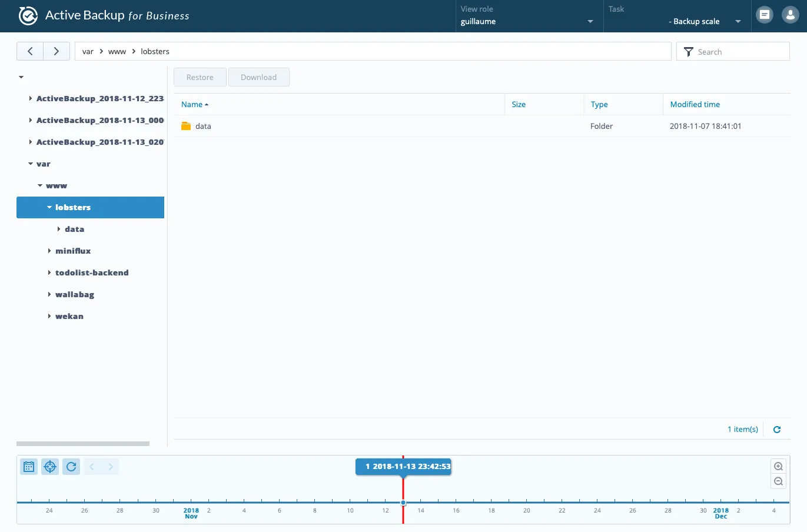Open the messages icon in header
The image size is (807, 532).
pyautogui.click(x=765, y=15)
